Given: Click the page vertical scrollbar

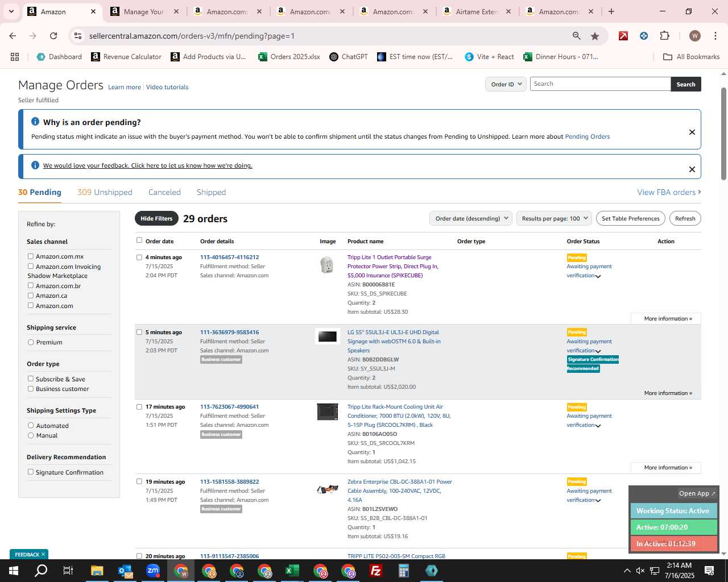Looking at the screenshot, I should [x=723, y=134].
